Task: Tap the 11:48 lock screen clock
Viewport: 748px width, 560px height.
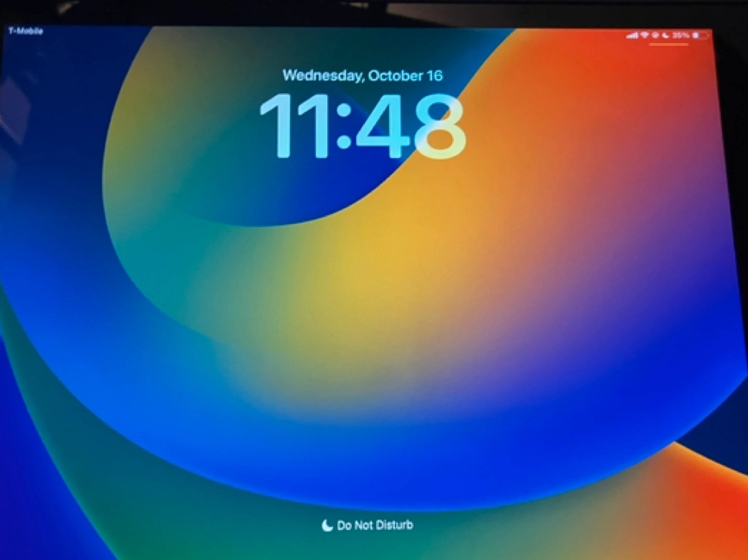Action: point(363,126)
